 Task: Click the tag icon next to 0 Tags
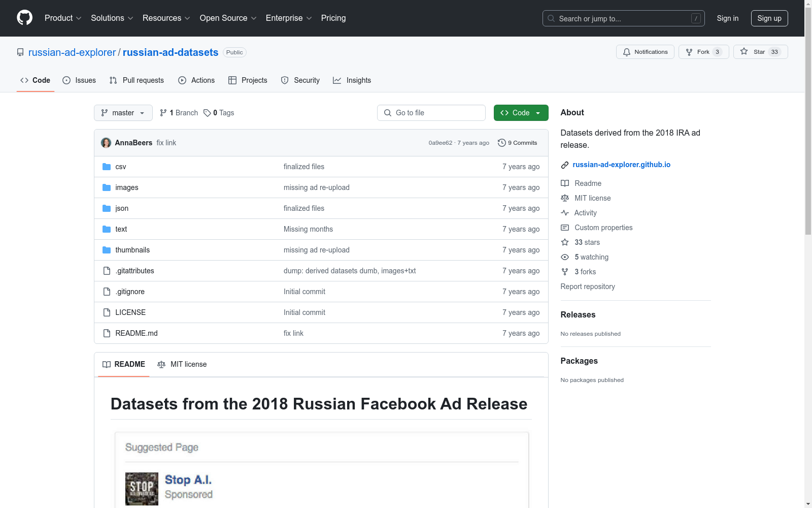[207, 113]
